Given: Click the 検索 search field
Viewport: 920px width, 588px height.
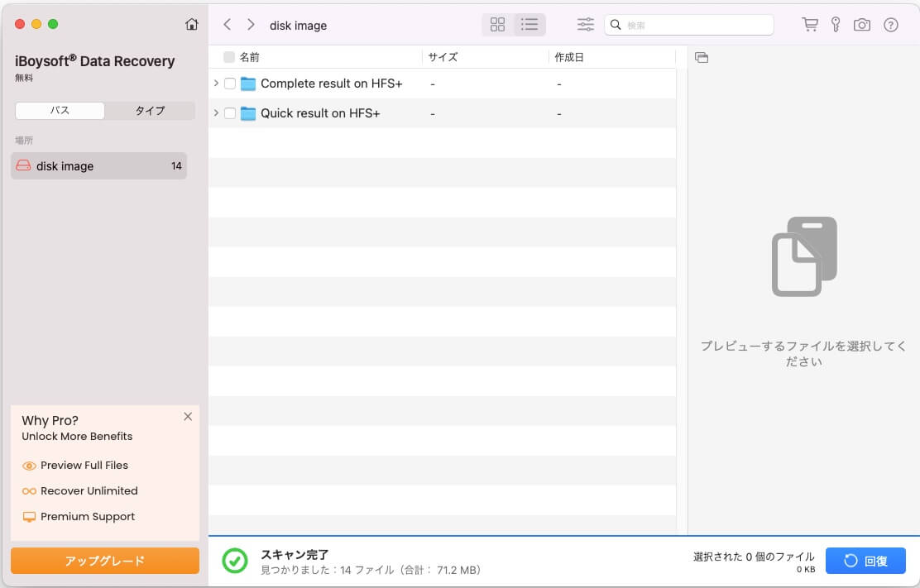Looking at the screenshot, I should pyautogui.click(x=695, y=25).
